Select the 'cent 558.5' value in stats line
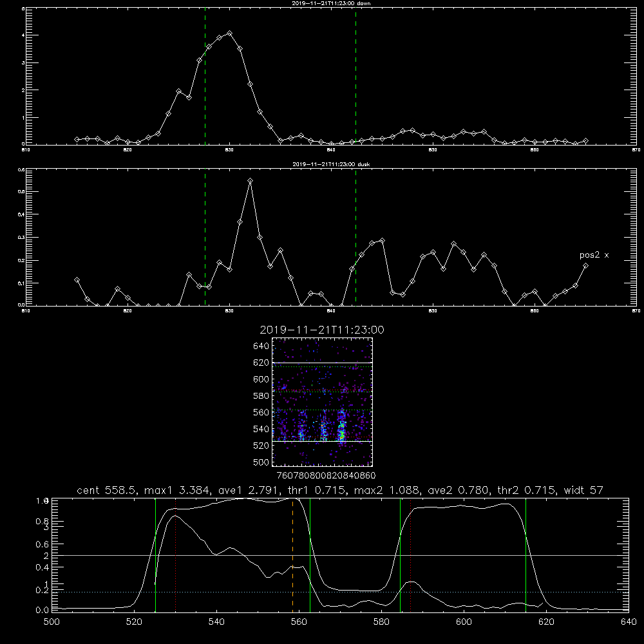The width and height of the screenshot is (644, 644). coord(106,490)
